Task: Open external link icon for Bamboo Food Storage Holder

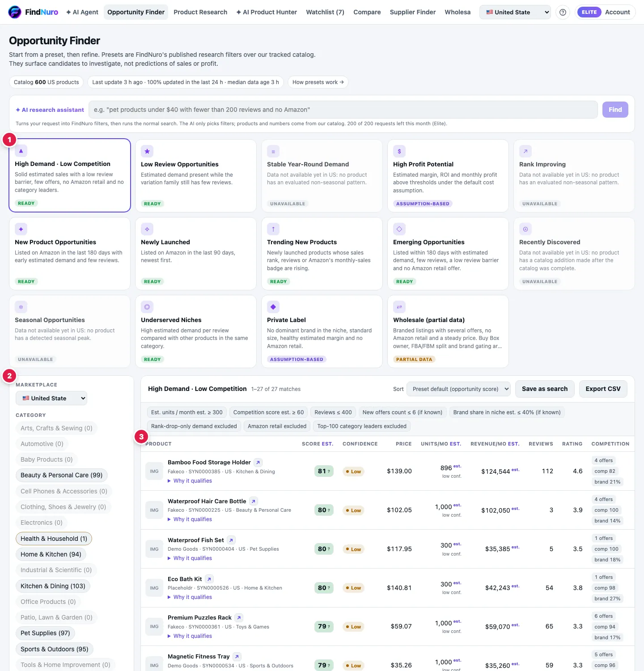Action: point(258,463)
